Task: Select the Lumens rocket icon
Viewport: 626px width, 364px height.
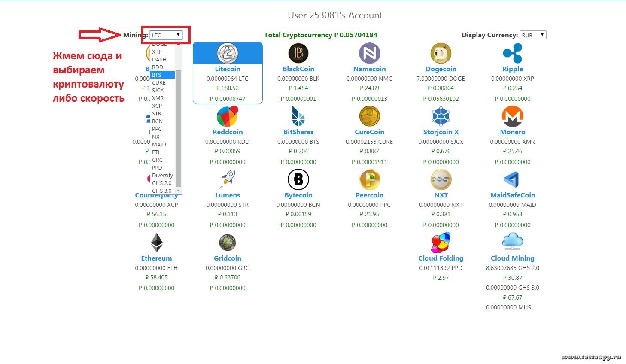Action: [x=228, y=179]
